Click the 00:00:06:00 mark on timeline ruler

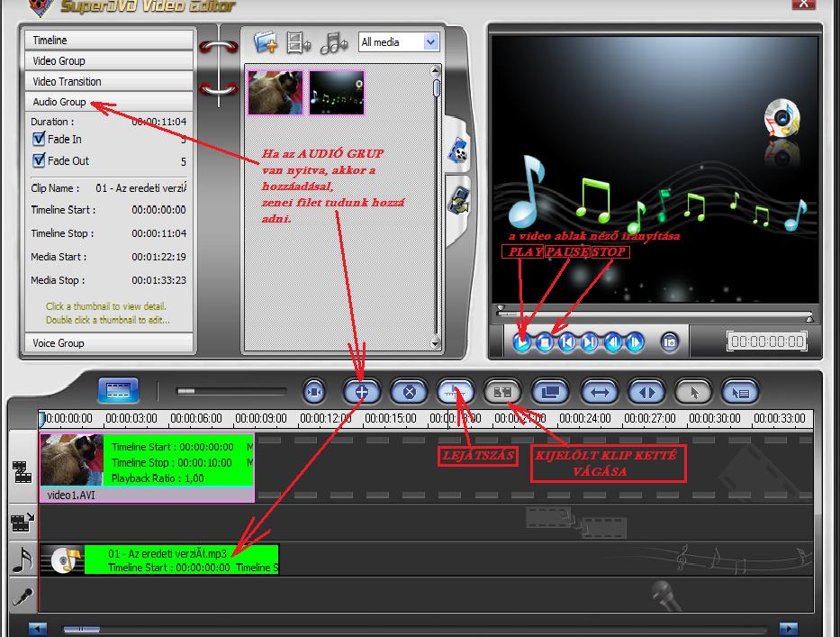pyautogui.click(x=196, y=418)
